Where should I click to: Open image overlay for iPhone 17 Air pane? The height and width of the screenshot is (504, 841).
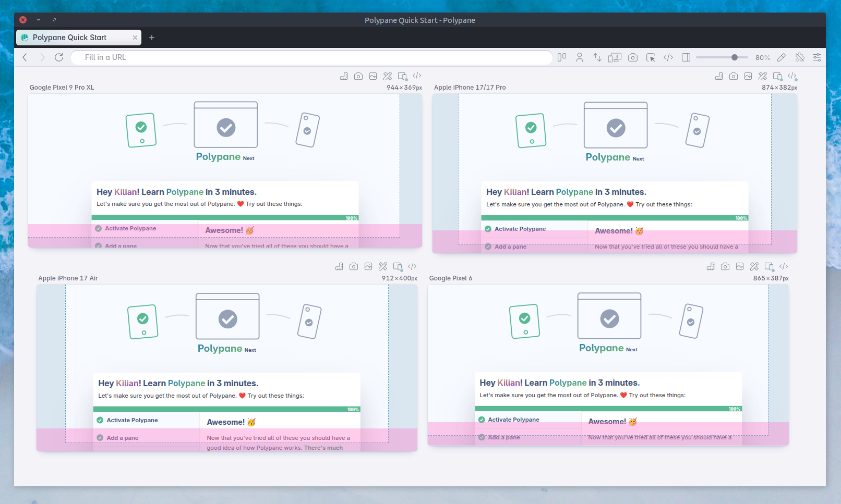pyautogui.click(x=368, y=266)
